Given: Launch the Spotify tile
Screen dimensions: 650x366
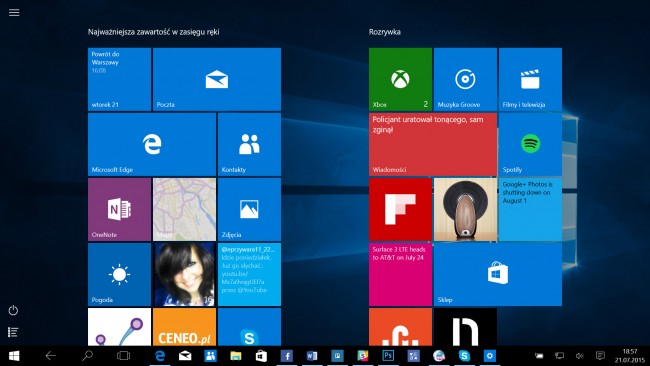Looking at the screenshot, I should pos(530,144).
